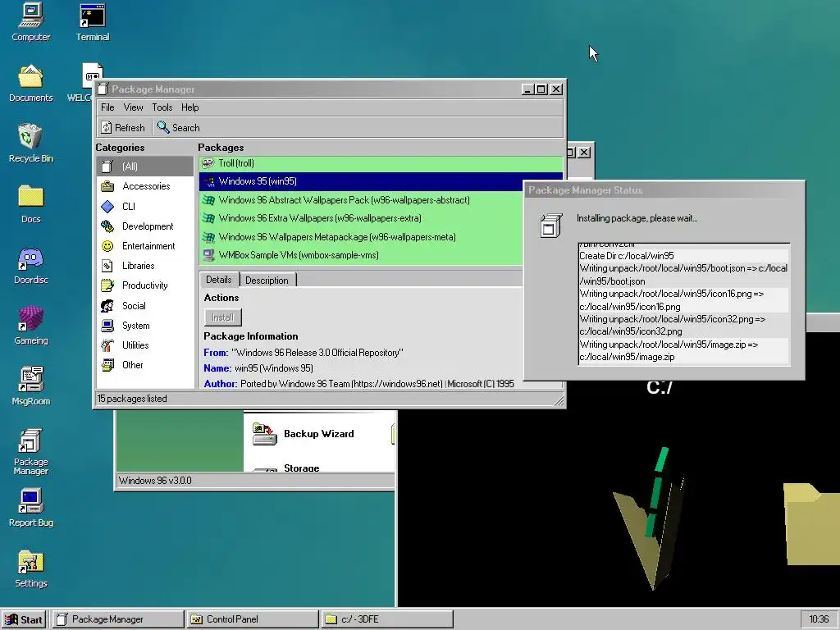Select the (All) category
The height and width of the screenshot is (630, 840).
(144, 166)
